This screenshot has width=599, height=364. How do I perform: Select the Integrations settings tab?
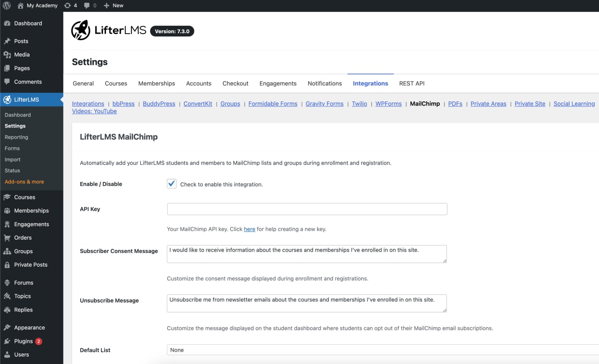(x=370, y=83)
